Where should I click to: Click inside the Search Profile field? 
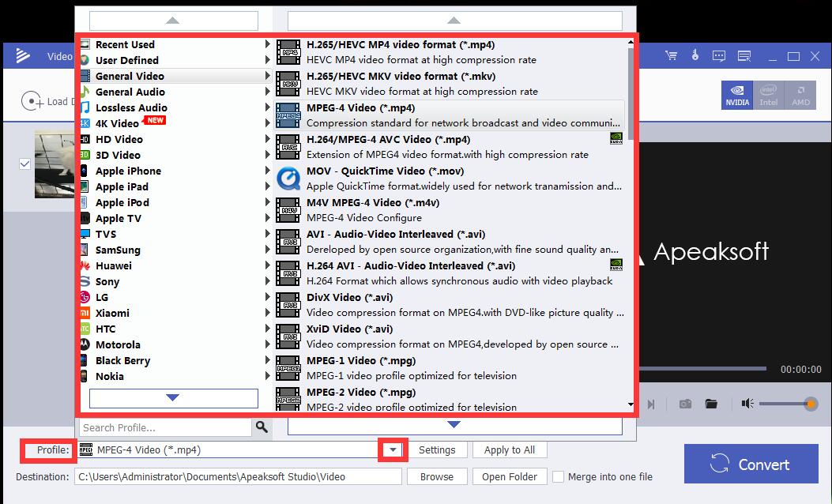158,427
